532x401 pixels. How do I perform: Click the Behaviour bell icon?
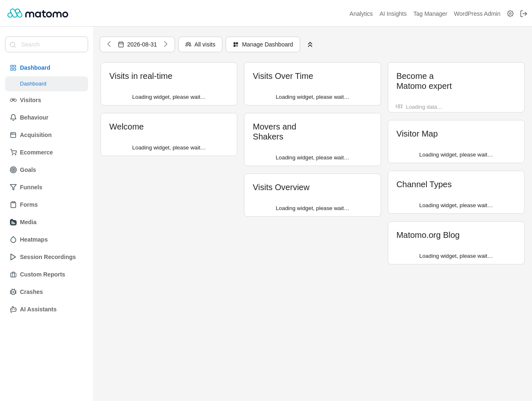click(13, 117)
